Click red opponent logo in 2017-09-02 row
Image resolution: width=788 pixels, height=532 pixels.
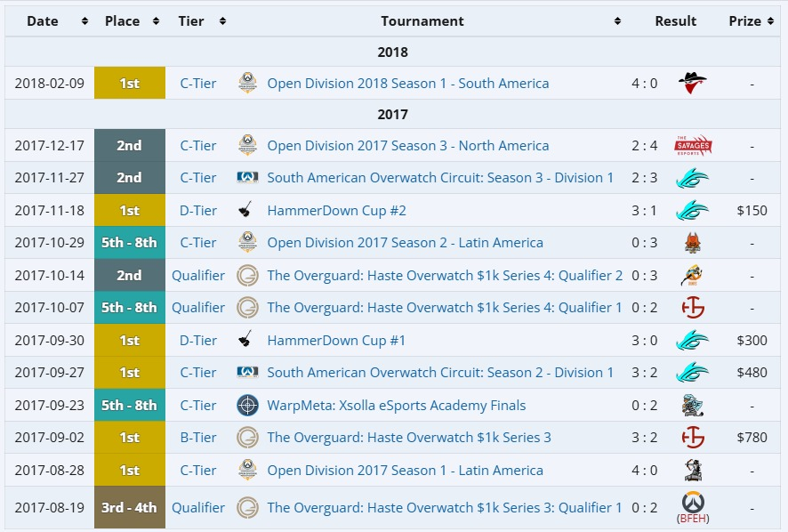coord(693,438)
